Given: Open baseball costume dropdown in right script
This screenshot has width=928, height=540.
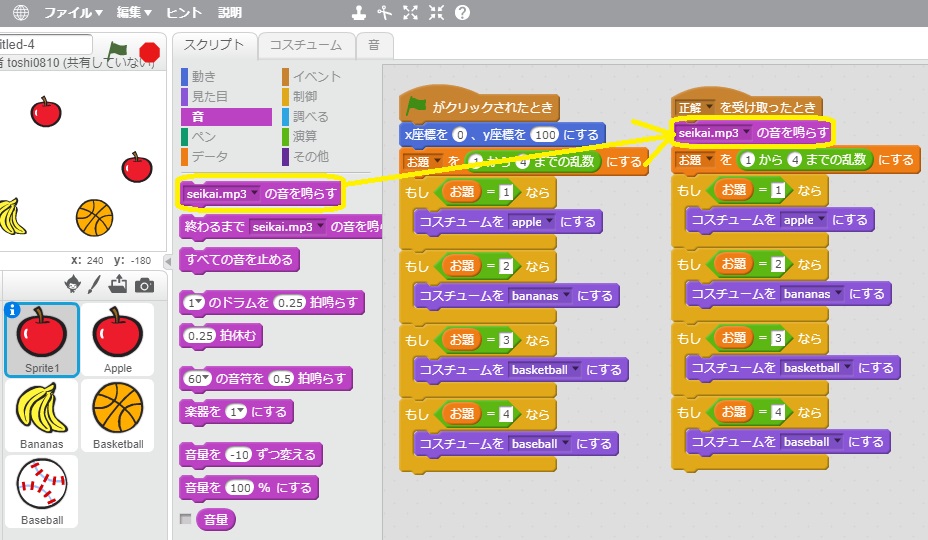Looking at the screenshot, I should [837, 442].
